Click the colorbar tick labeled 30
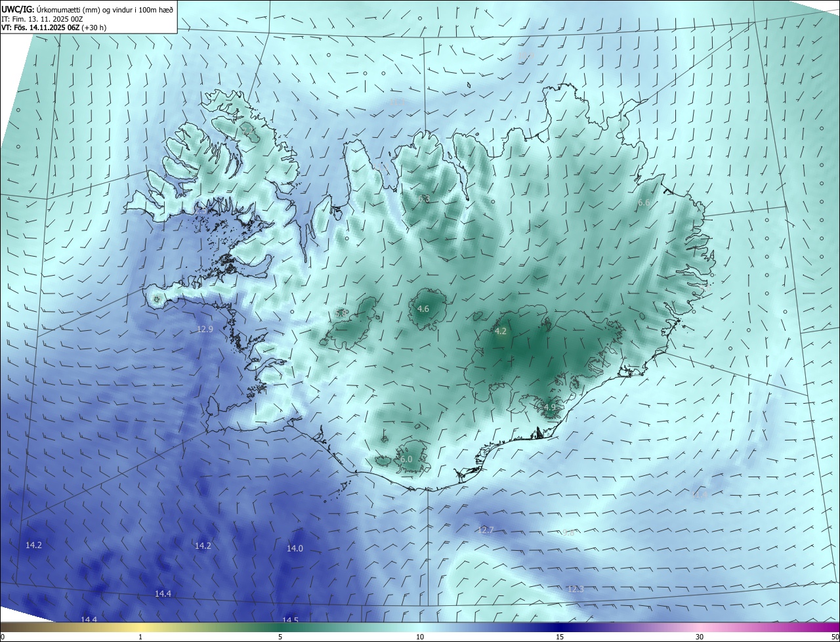This screenshot has height=642, width=840. (x=700, y=637)
